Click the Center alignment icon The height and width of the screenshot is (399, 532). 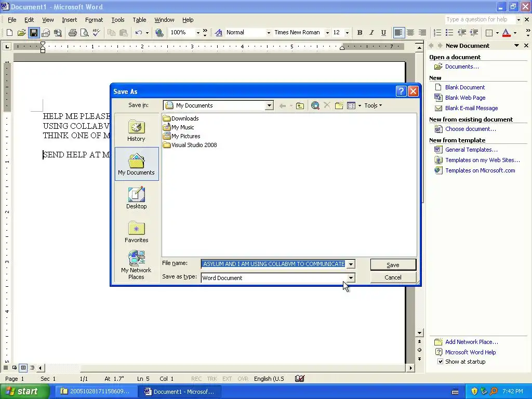pyautogui.click(x=410, y=33)
